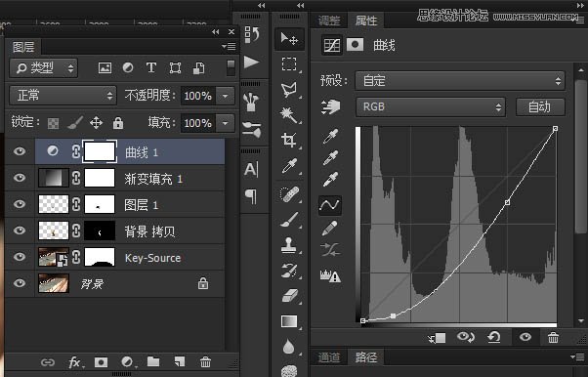Click the gray point eyedropper in Curves
Screen dimensions: 588x377
330,158
